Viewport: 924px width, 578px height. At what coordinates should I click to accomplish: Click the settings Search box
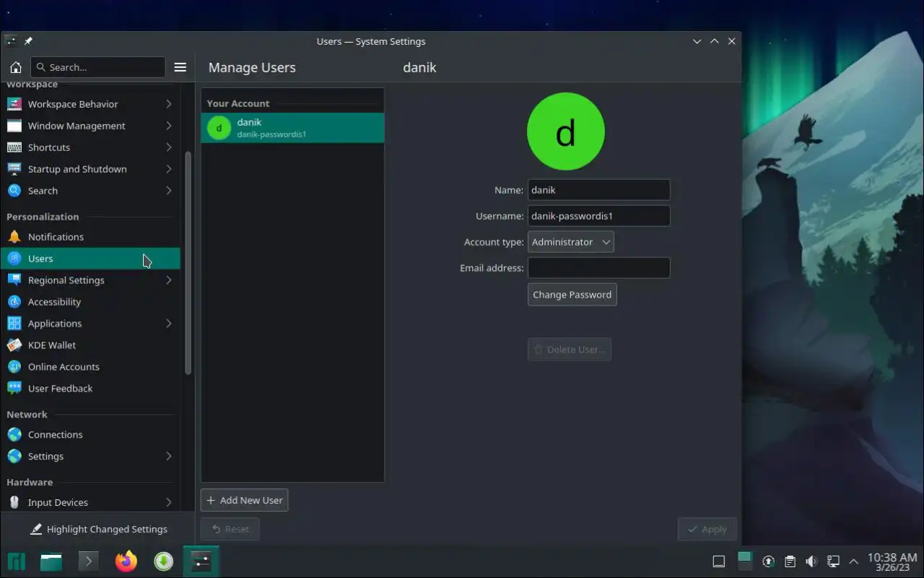pos(98,67)
